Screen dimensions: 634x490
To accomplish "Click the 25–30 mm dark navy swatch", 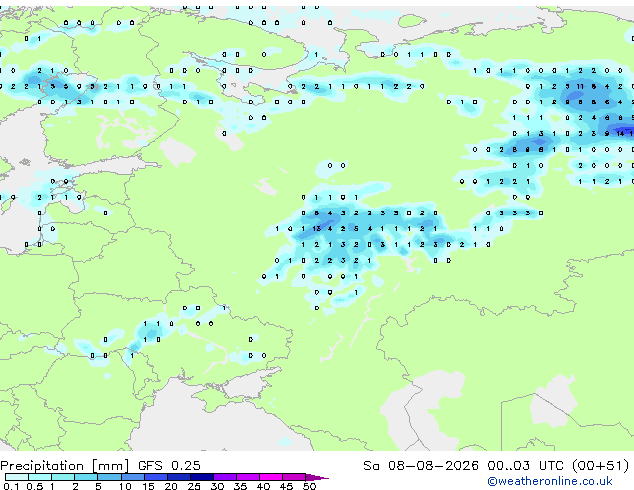I will pos(201,477).
